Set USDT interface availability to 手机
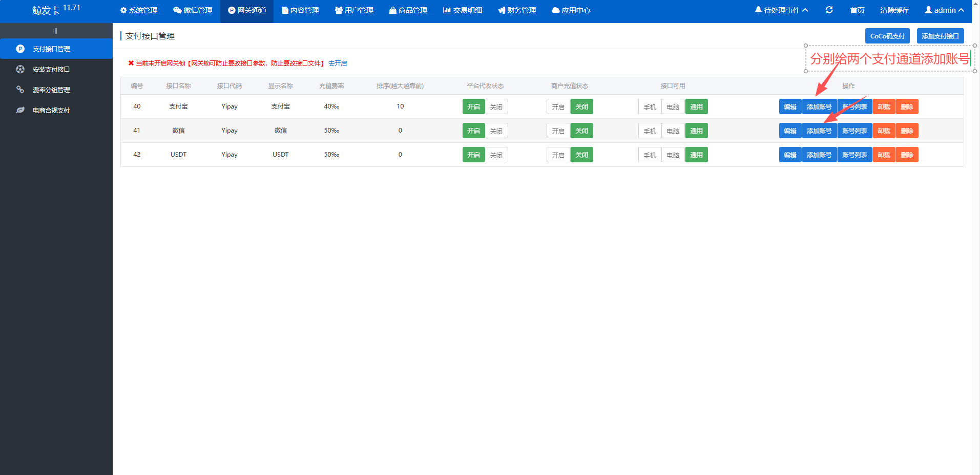 click(650, 155)
